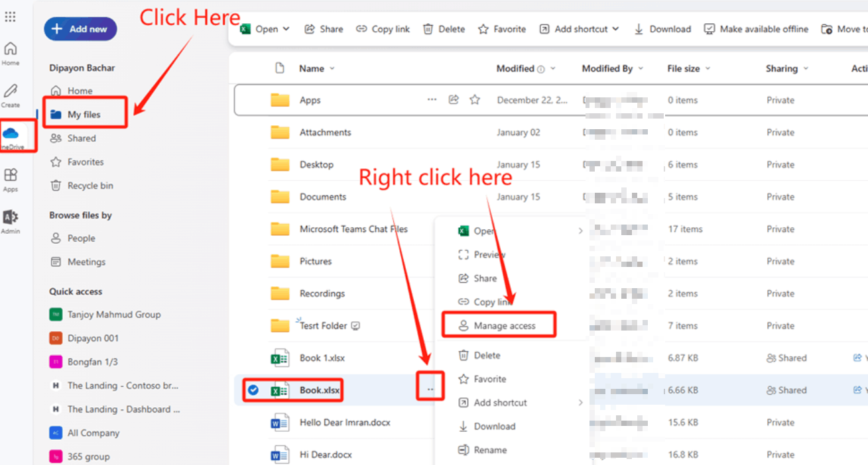
Task: Deselect the Book.xlsx row checkbox
Action: pyautogui.click(x=253, y=390)
